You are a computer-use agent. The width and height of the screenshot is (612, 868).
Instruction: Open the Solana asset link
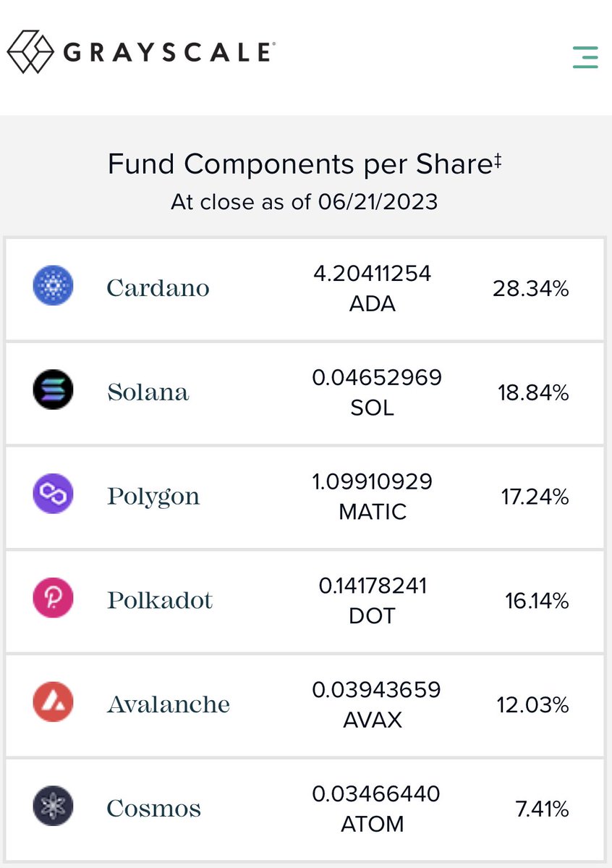click(148, 392)
